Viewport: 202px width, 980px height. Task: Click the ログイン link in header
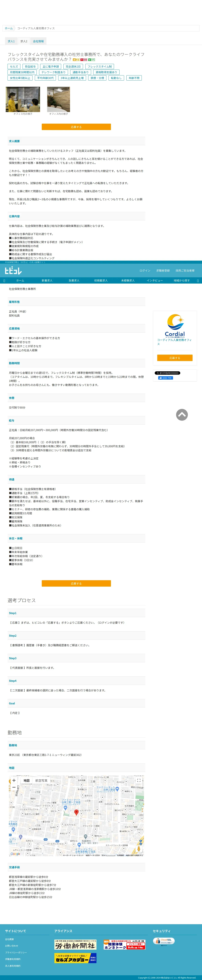click(x=145, y=271)
